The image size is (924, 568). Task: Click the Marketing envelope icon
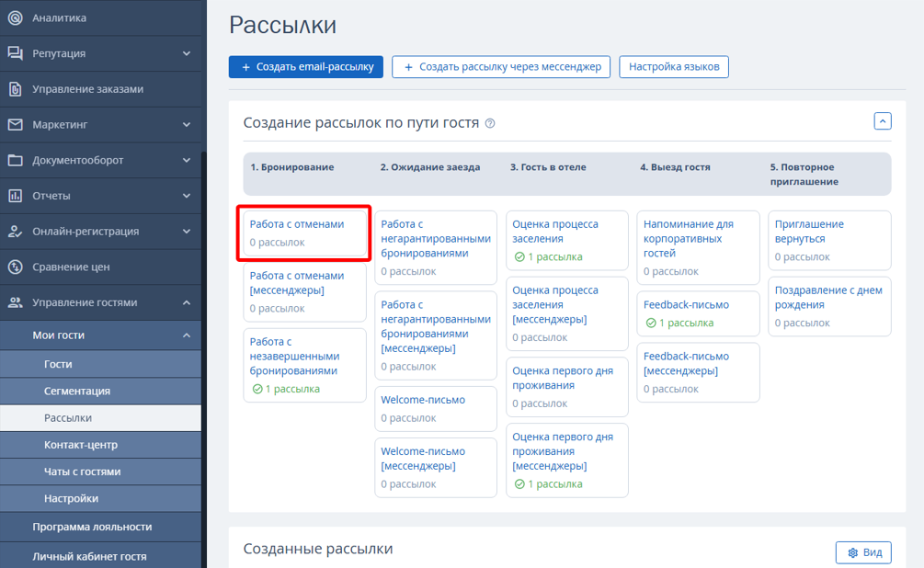[15, 124]
